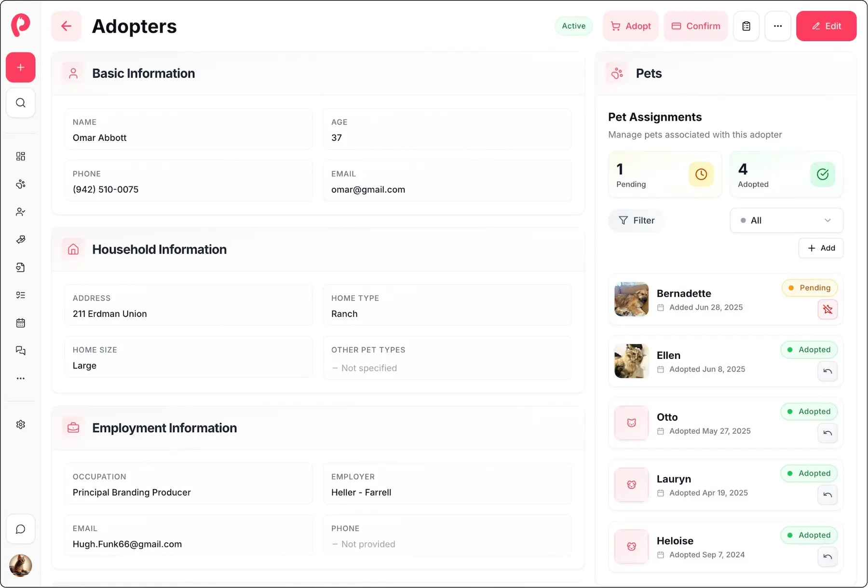Revert Otto's adoption using the undo arrow
The height and width of the screenshot is (588, 868).
click(x=827, y=433)
